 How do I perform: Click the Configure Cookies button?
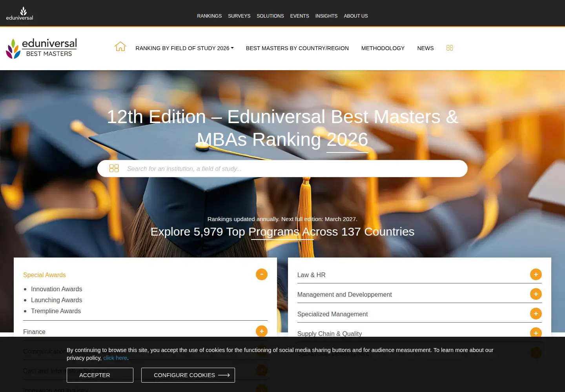tap(188, 375)
